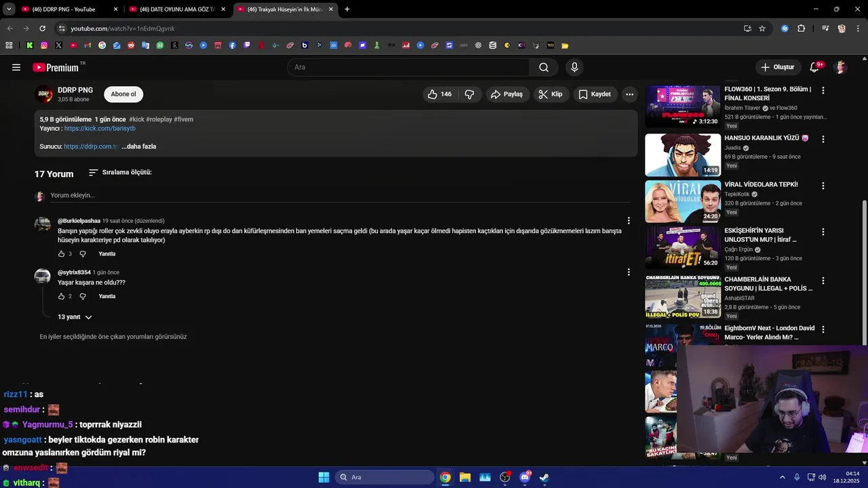Screen dimensions: 868x488
Task: Open the kick.com/barisytb link
Action: click(x=100, y=129)
